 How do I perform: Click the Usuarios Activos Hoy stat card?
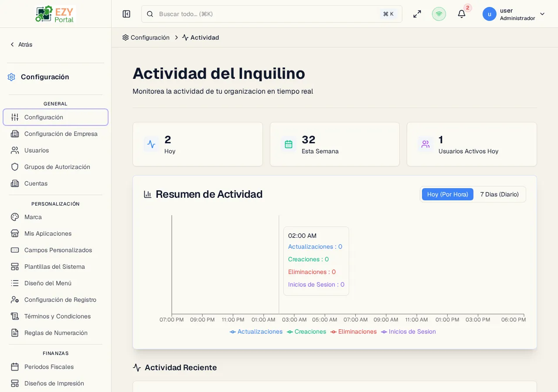(472, 144)
